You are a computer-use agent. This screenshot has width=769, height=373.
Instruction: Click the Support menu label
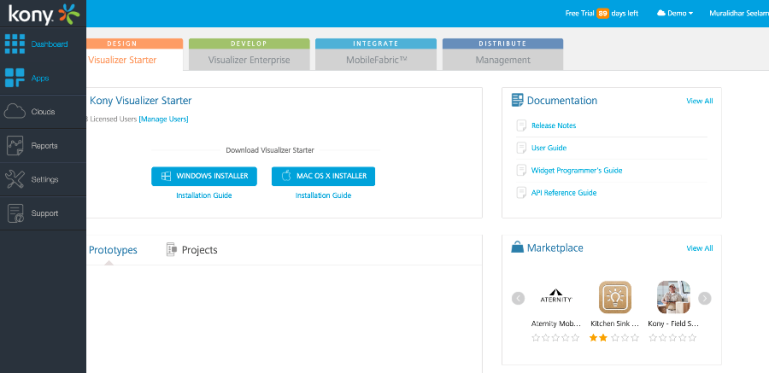(x=45, y=213)
